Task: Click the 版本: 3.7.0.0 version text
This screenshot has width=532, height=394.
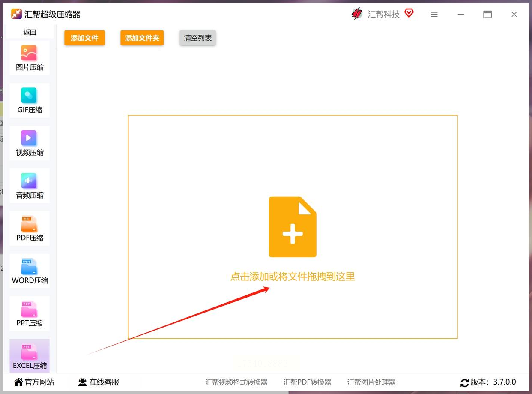Action: point(493,382)
